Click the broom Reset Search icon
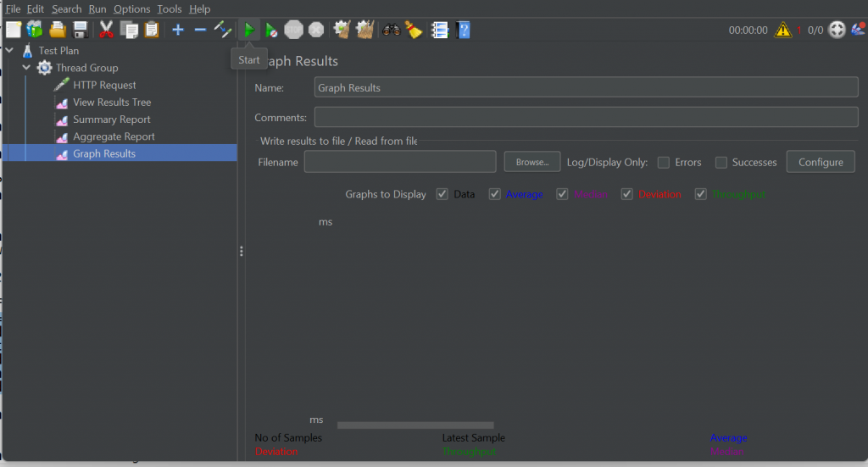 (x=414, y=31)
